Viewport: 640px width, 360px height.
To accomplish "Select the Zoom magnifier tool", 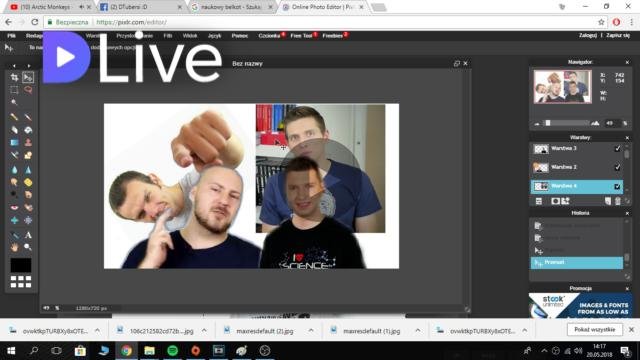I will pyautogui.click(x=28, y=247).
